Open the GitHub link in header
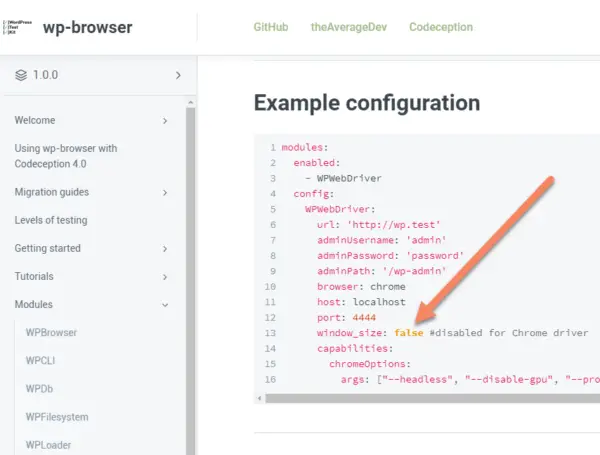This screenshot has height=455, width=600. (x=271, y=27)
